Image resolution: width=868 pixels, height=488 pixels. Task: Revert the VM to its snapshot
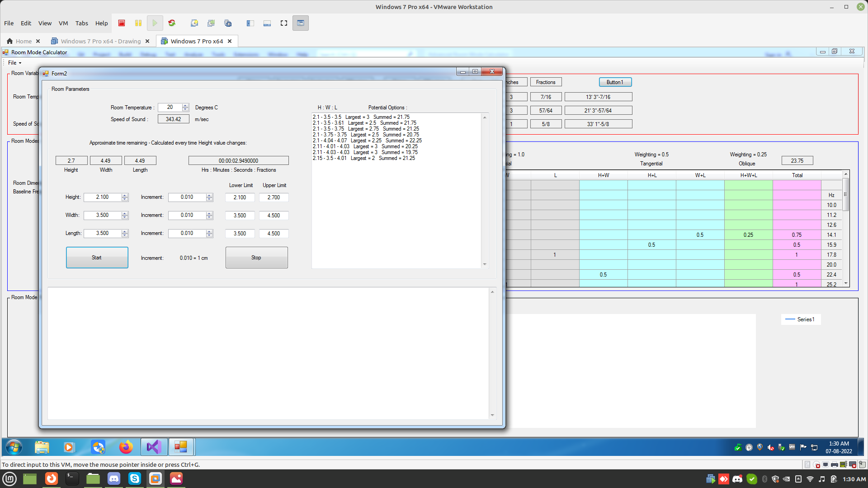coord(211,23)
